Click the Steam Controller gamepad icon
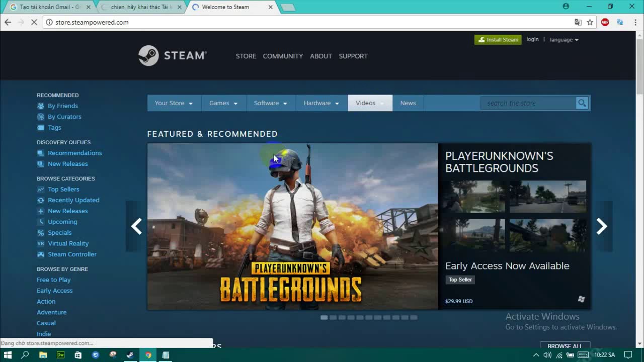 41,254
